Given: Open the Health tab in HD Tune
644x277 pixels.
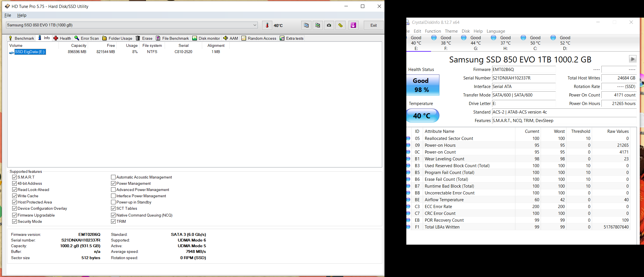Looking at the screenshot, I should click(x=62, y=38).
